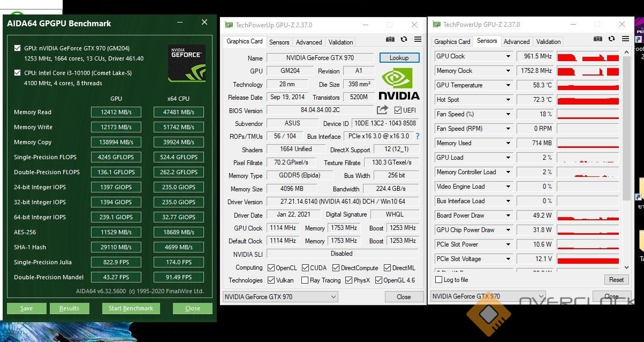The width and height of the screenshot is (644, 342).
Task: Toggle CUDA computing checkbox
Action: [x=305, y=267]
